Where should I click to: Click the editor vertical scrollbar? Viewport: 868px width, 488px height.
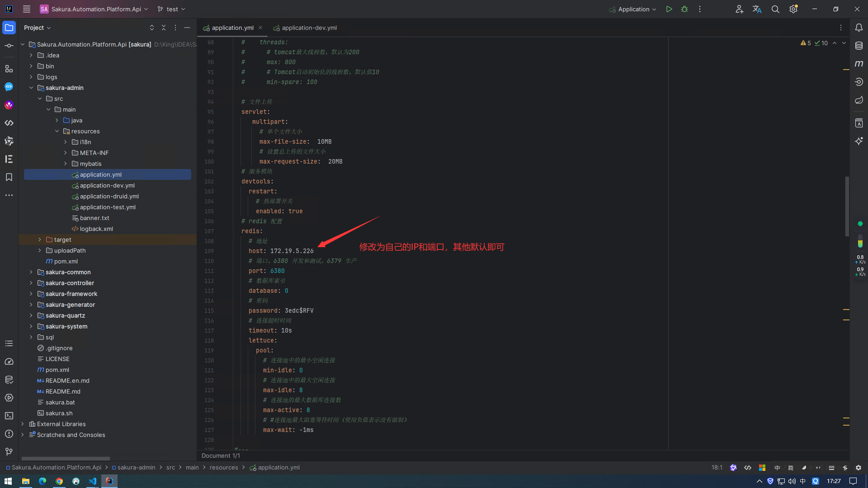tap(847, 206)
